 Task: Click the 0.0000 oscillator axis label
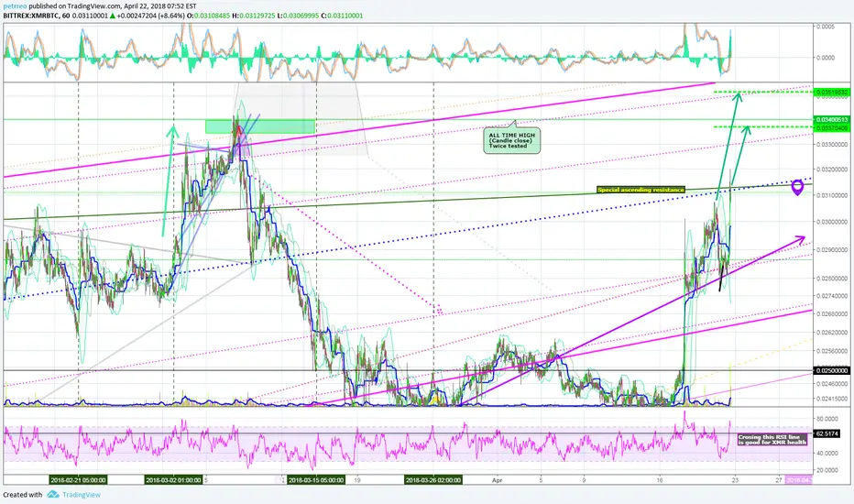tap(825, 58)
